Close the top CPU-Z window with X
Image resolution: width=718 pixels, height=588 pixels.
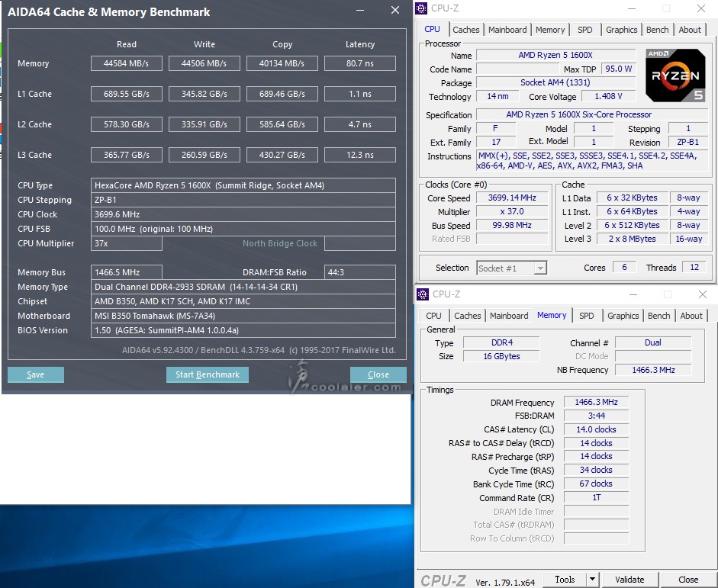click(701, 8)
